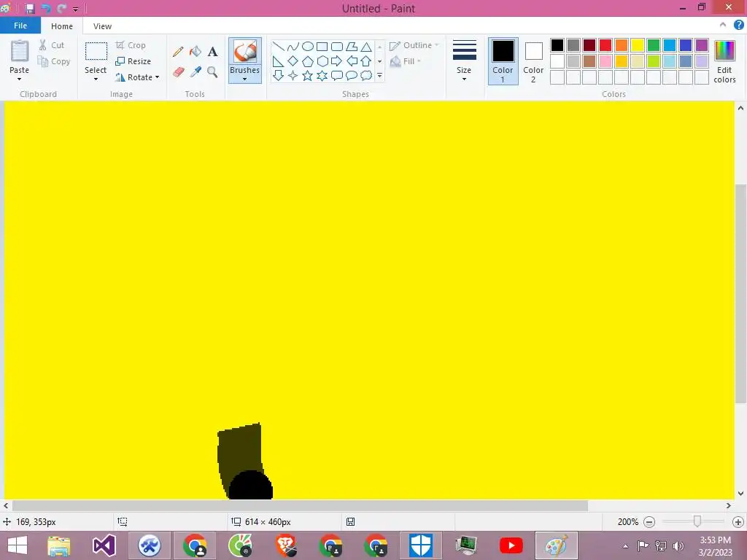Select the Color picker eyedropper tool
This screenshot has height=560, width=747.
[196, 72]
